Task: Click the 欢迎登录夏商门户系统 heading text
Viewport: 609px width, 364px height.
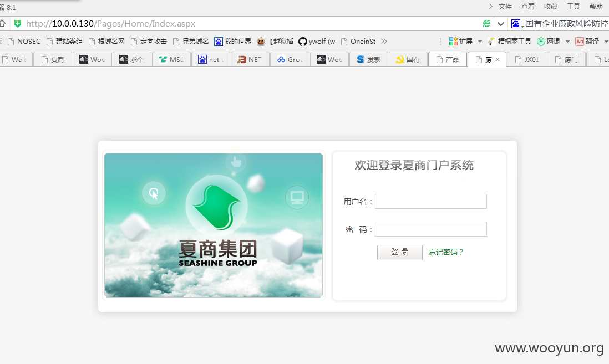Action: coord(414,165)
